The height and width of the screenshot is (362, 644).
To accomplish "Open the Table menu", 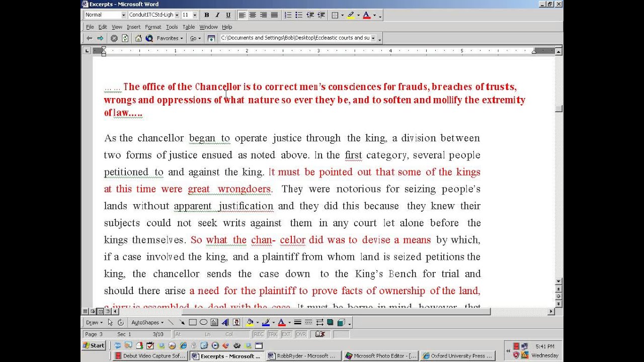I will 189,27.
